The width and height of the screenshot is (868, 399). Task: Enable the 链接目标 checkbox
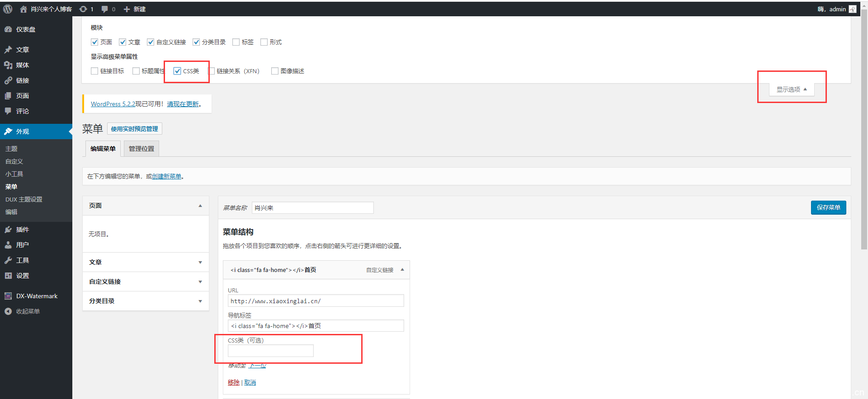94,71
